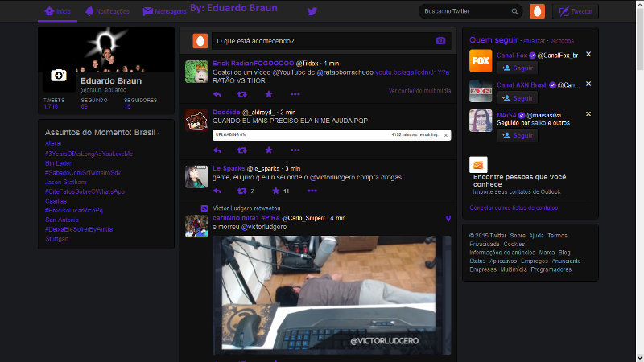Follow Canal AXN Brasil with Seguir
644x362 pixels.
point(518,98)
